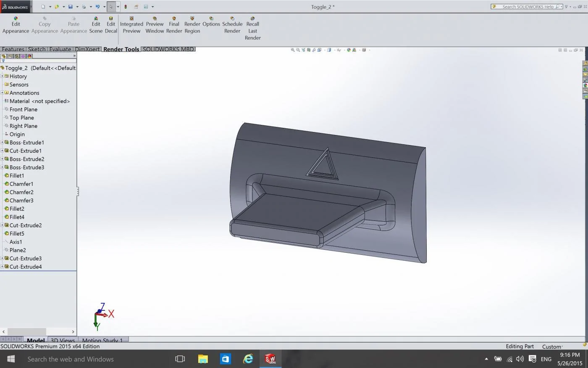Open the volume control in the system tray

[x=520, y=359]
